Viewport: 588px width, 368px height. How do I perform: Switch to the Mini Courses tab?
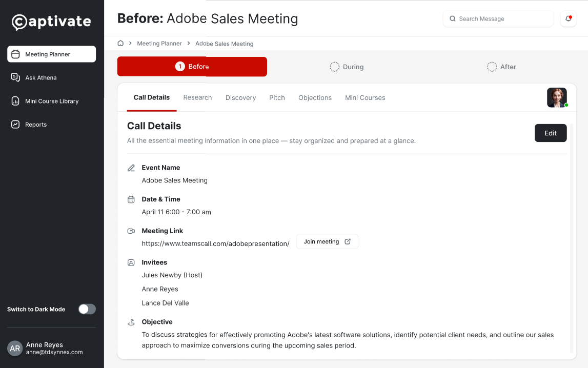[x=365, y=98]
